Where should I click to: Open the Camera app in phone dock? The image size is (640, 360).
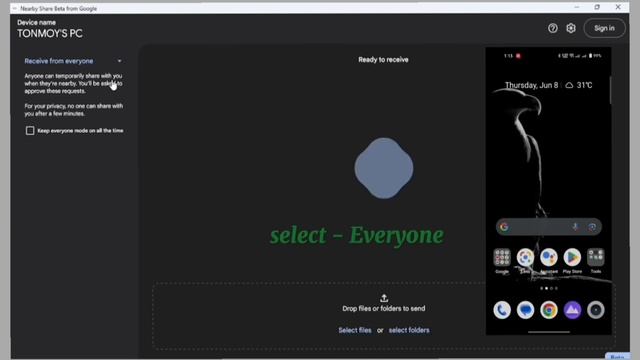click(x=596, y=310)
